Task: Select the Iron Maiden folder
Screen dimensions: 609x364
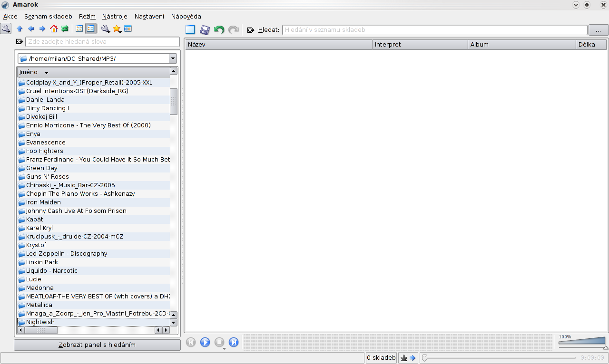Action: [43, 202]
